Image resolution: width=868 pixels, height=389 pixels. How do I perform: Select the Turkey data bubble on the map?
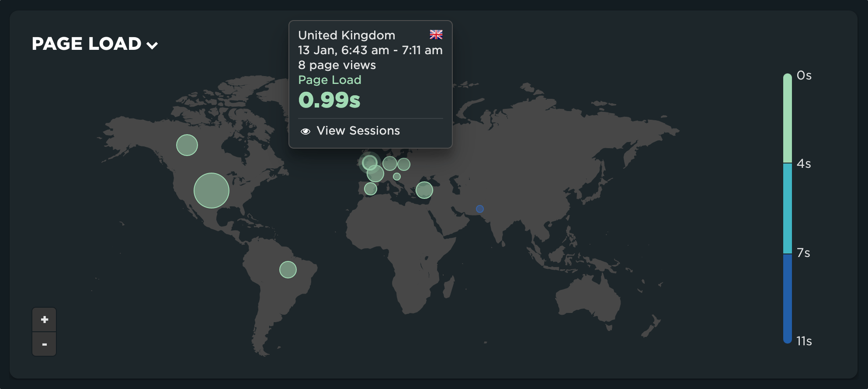(424, 190)
